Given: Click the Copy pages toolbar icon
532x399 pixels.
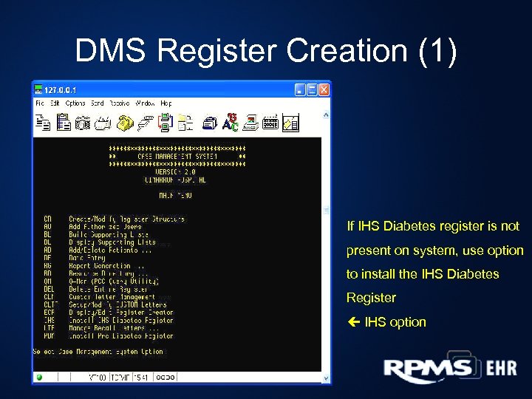Looking at the screenshot, I should pyautogui.click(x=43, y=123).
